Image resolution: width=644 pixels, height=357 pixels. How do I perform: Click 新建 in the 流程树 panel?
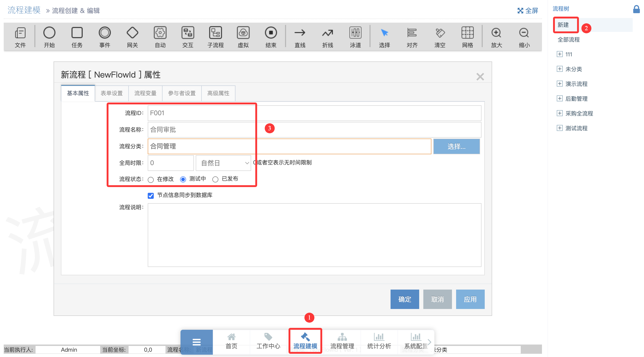[x=563, y=25]
